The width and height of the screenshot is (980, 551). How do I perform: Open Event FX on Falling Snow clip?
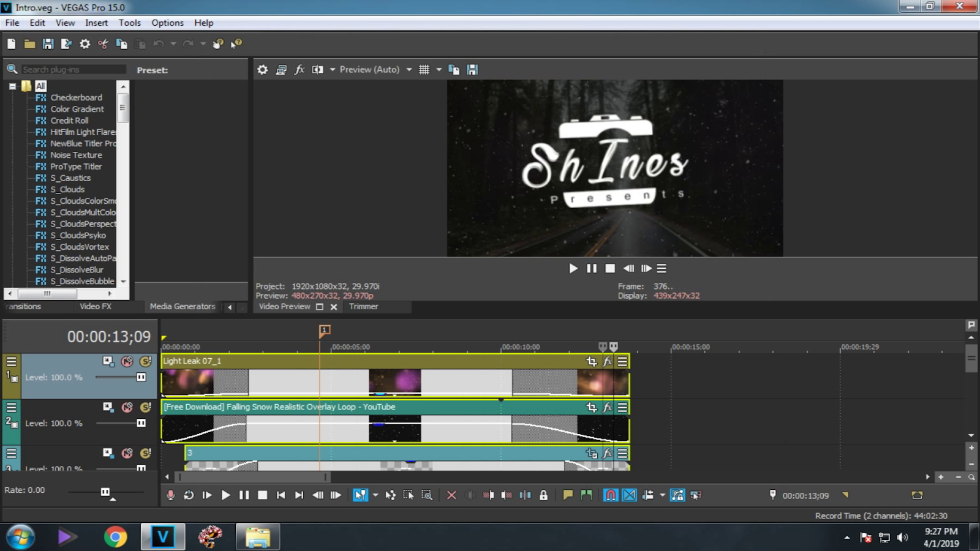607,407
